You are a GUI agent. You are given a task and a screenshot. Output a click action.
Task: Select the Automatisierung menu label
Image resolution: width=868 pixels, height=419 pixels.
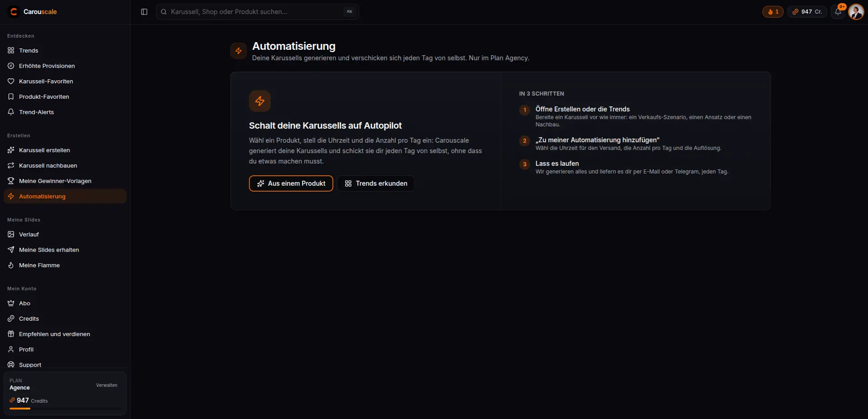pyautogui.click(x=42, y=196)
